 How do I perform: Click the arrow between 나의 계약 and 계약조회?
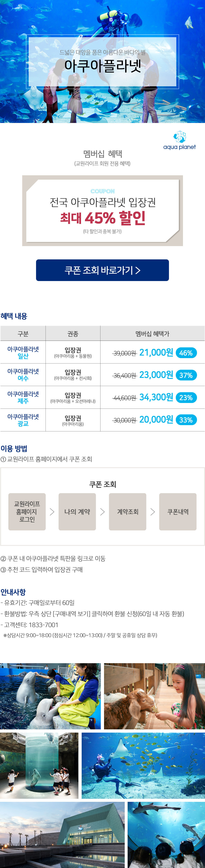tap(102, 512)
